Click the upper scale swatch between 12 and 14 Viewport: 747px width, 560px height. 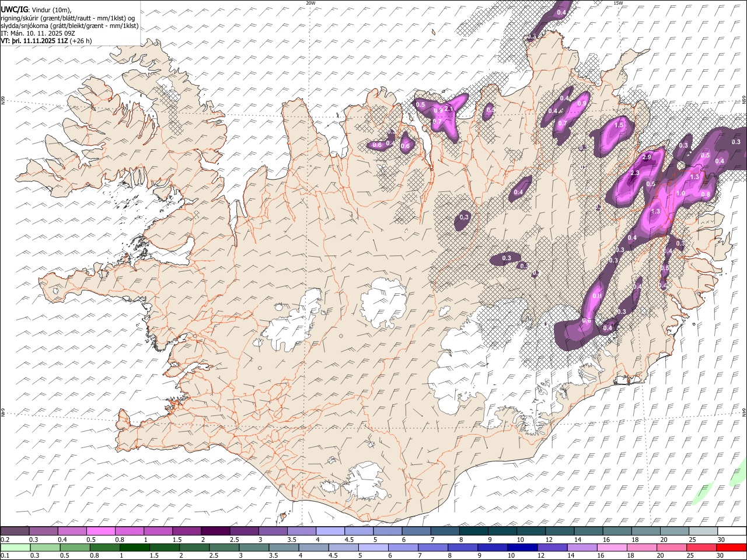click(x=560, y=531)
